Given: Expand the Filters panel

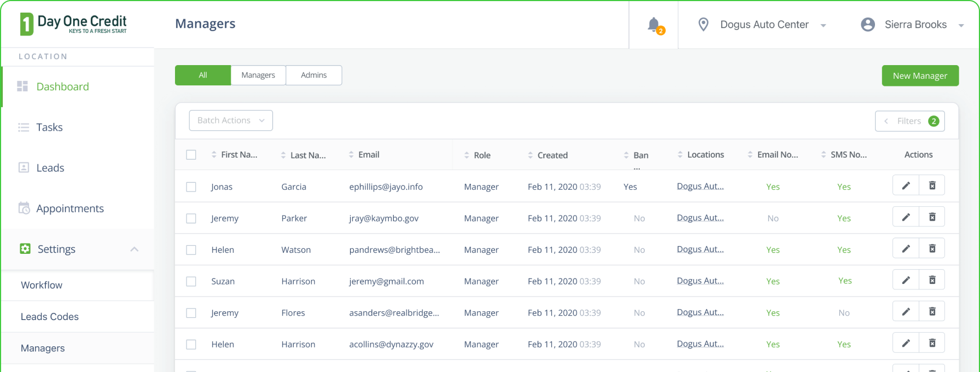Looking at the screenshot, I should click(x=910, y=121).
